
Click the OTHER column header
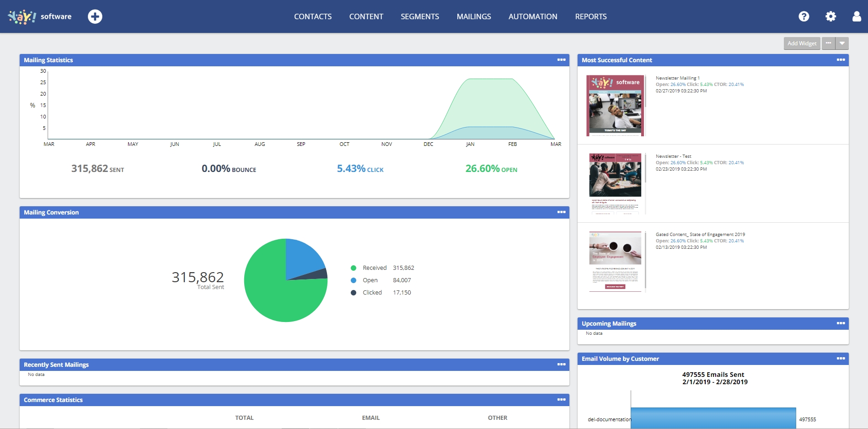498,418
